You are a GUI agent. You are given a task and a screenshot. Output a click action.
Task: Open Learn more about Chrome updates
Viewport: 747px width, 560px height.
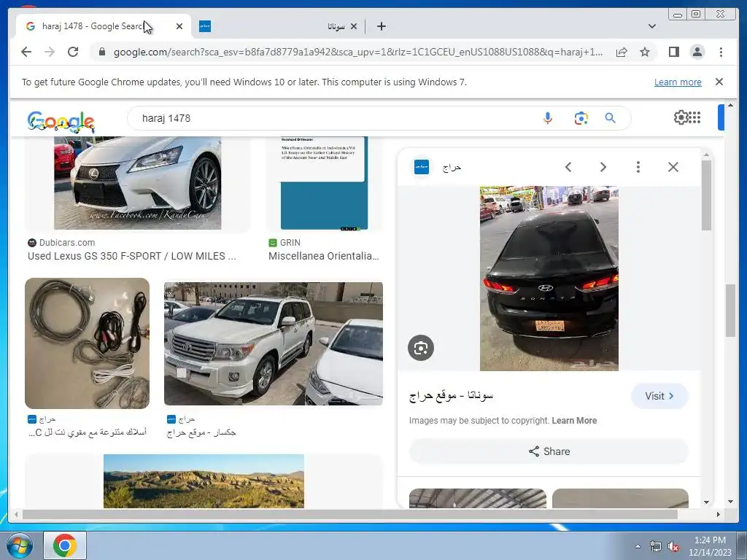[x=678, y=82]
